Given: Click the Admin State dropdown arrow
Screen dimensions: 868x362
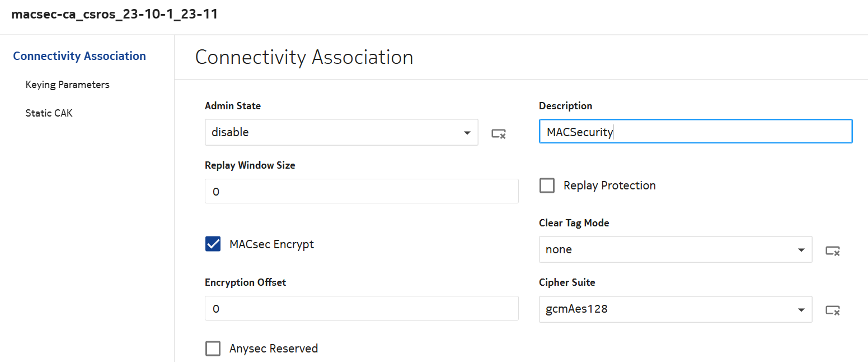Looking at the screenshot, I should point(467,133).
